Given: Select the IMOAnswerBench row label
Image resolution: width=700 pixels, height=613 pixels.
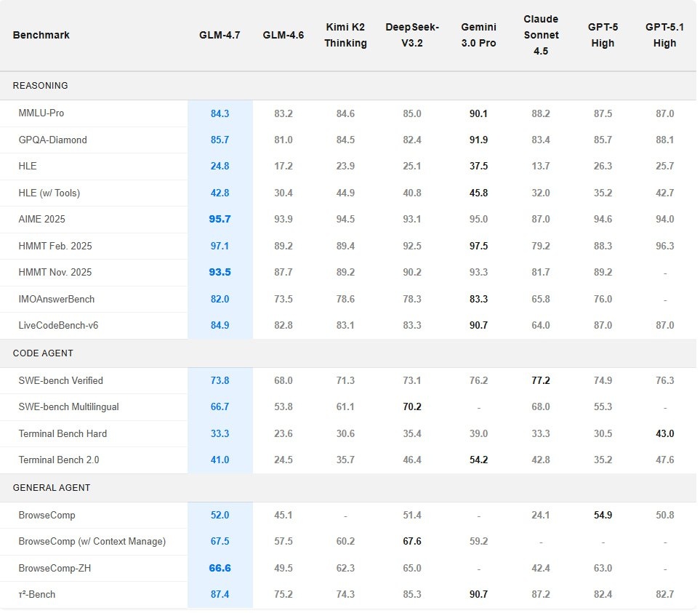Looking at the screenshot, I should click(x=56, y=299).
